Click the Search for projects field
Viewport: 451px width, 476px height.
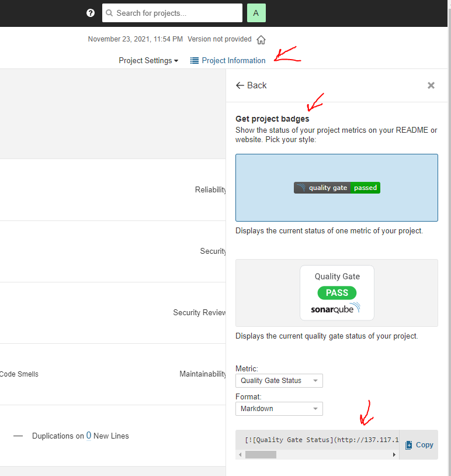tap(172, 13)
